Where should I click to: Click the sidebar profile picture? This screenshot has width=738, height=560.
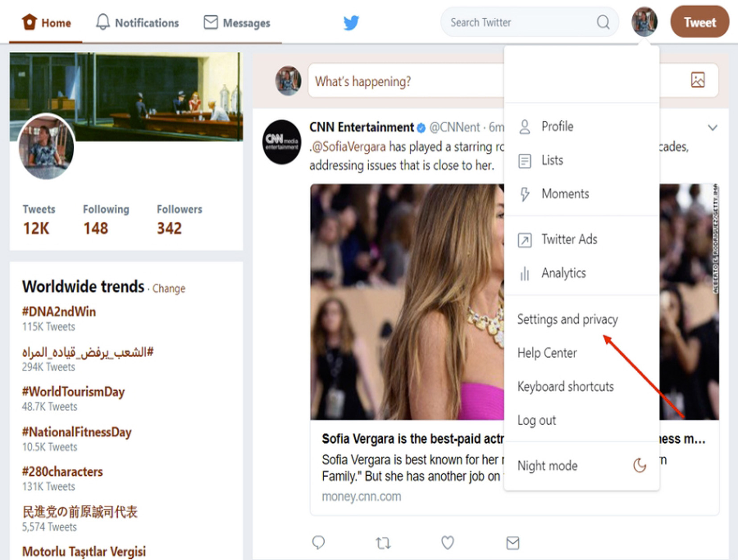tap(46, 146)
